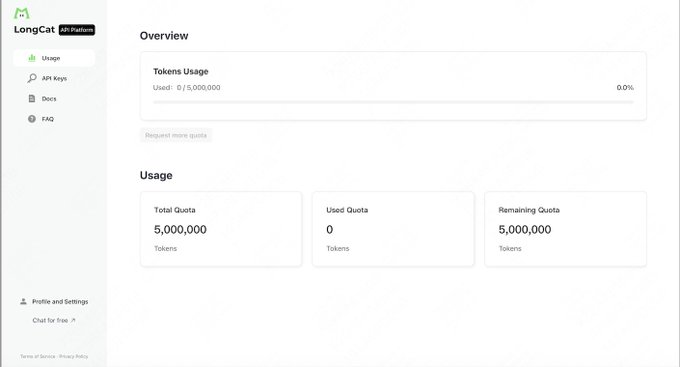Open the Terms of Service link
This screenshot has width=680, height=367.
tap(38, 356)
